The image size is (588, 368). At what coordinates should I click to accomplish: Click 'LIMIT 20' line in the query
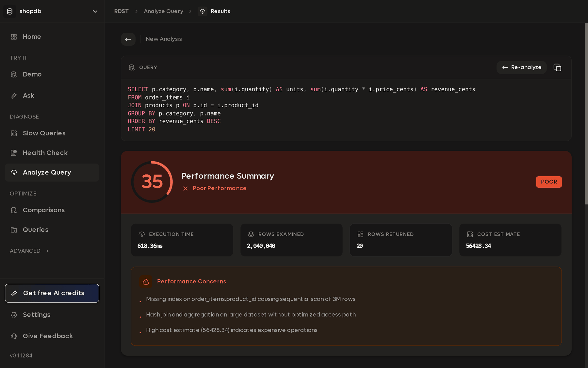141,129
